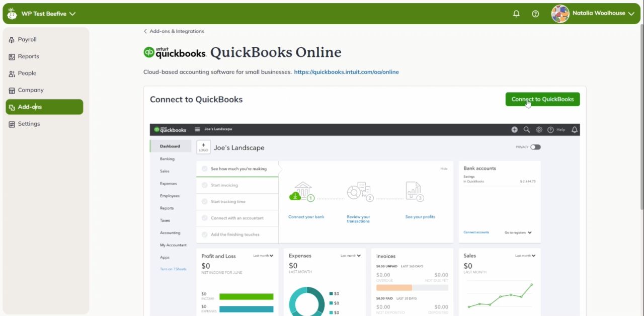Mark Start tracking time as done
Image resolution: width=644 pixels, height=316 pixels.
pyautogui.click(x=204, y=202)
